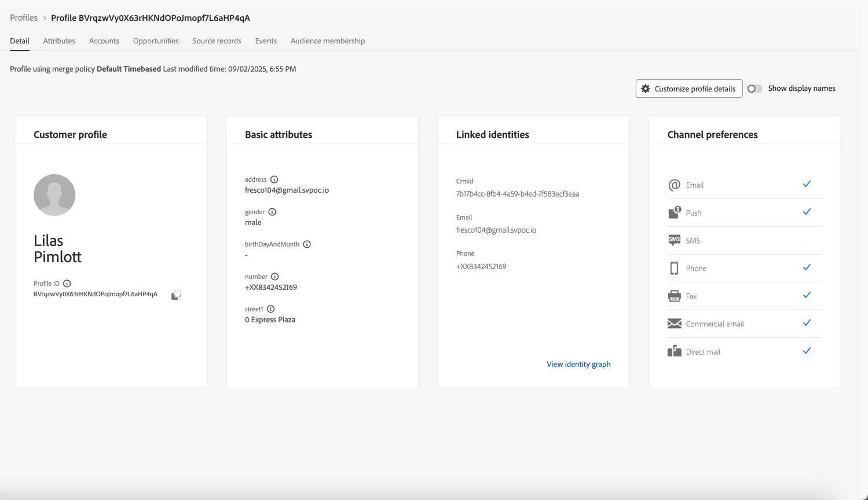Click the Fax channel checkmark
The height and width of the screenshot is (500, 868).
(807, 295)
